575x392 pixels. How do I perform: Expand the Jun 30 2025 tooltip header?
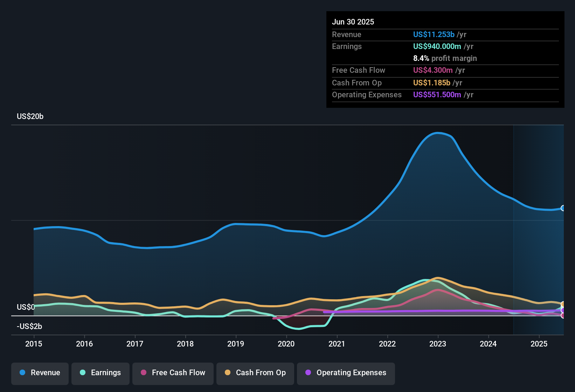[x=353, y=22]
